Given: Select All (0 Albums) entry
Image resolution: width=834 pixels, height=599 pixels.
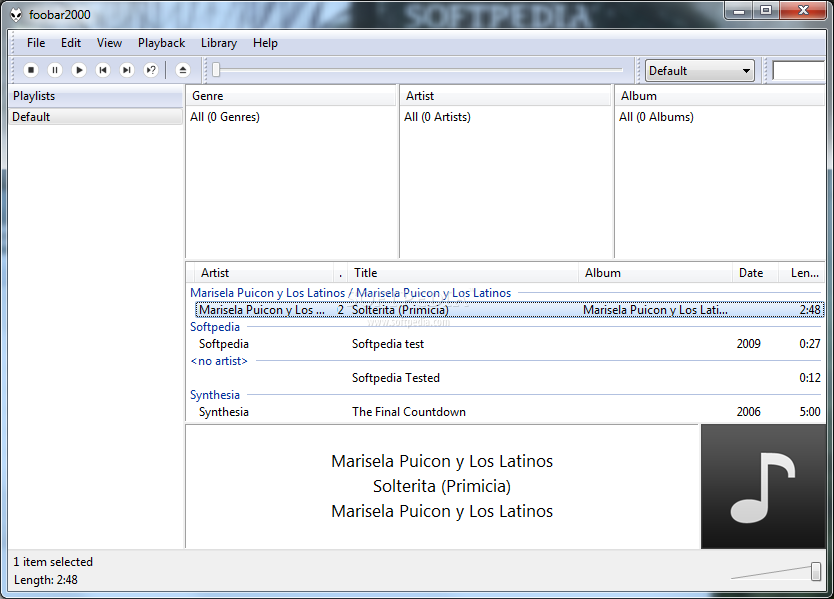Looking at the screenshot, I should [656, 117].
